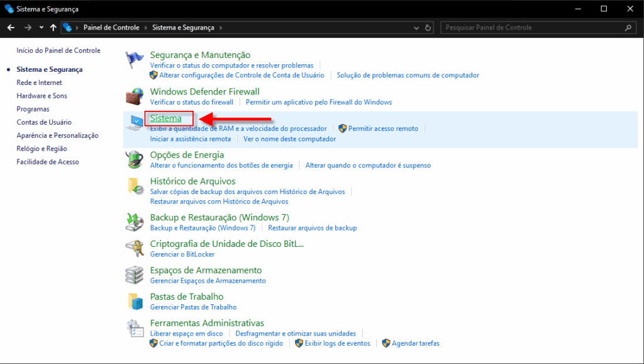Click the Windows Defender Firewall brick wall icon
Viewport: 644px width, 364px height.
(x=135, y=96)
